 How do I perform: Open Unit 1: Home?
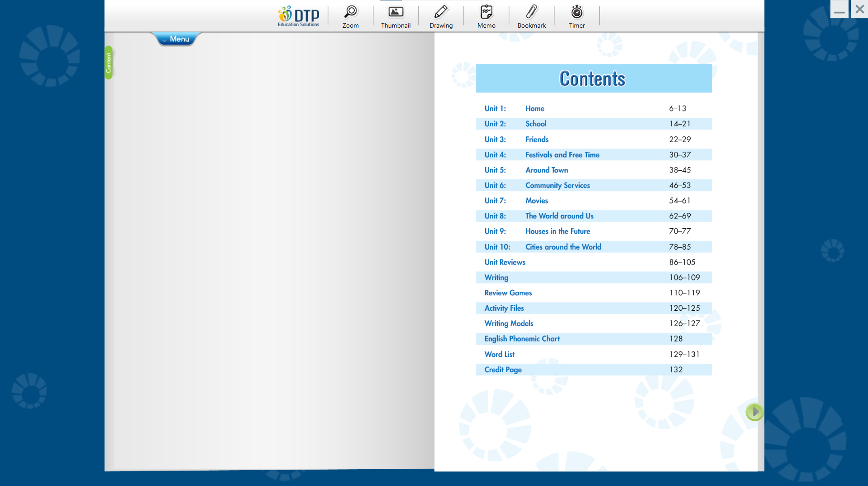point(534,109)
